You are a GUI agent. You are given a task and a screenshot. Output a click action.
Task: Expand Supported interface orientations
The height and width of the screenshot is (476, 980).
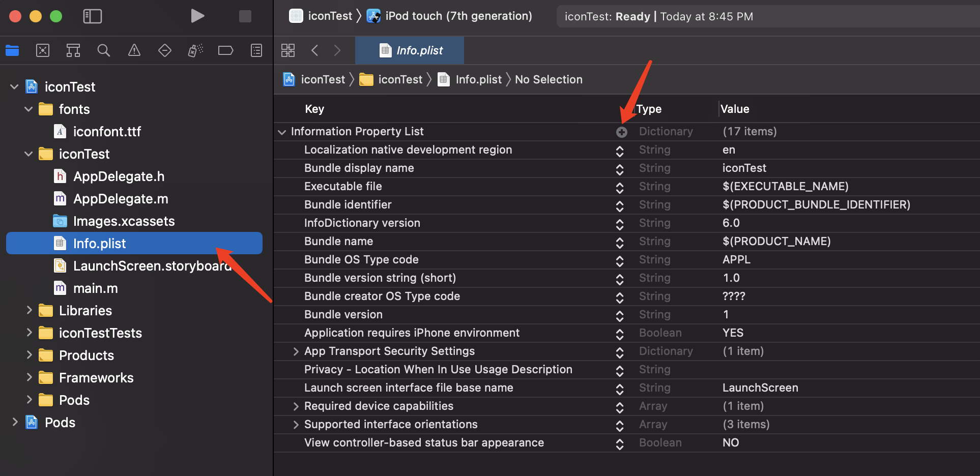click(x=297, y=424)
